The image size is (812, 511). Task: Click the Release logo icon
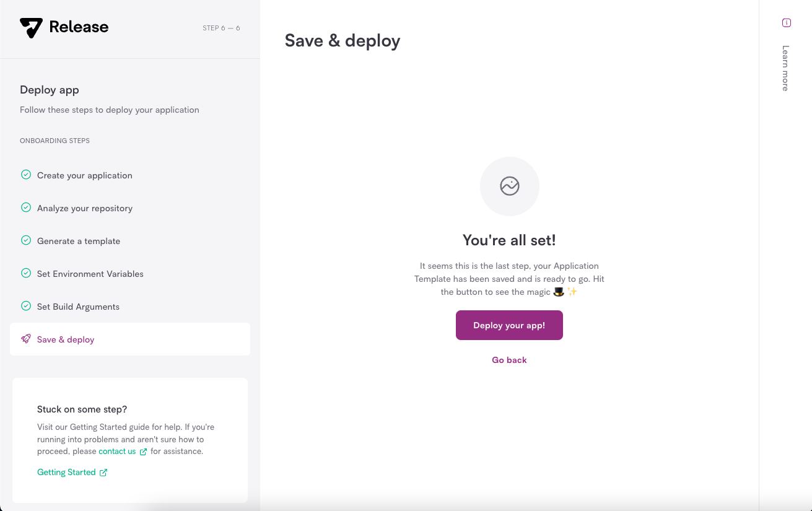(31, 28)
